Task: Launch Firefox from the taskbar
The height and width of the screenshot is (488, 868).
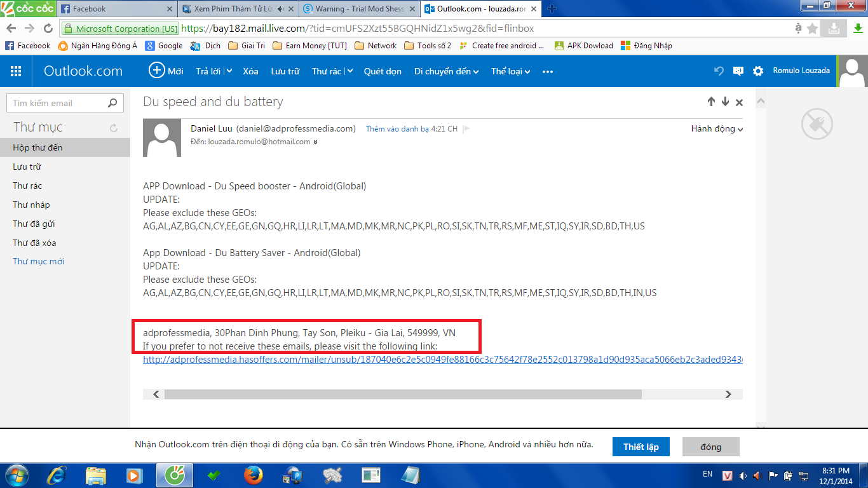Action: (253, 475)
